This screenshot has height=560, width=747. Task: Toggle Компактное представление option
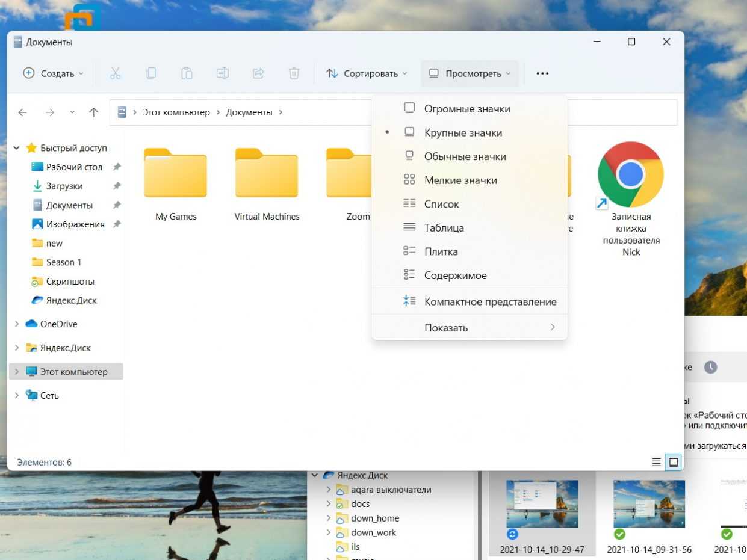pos(489,302)
